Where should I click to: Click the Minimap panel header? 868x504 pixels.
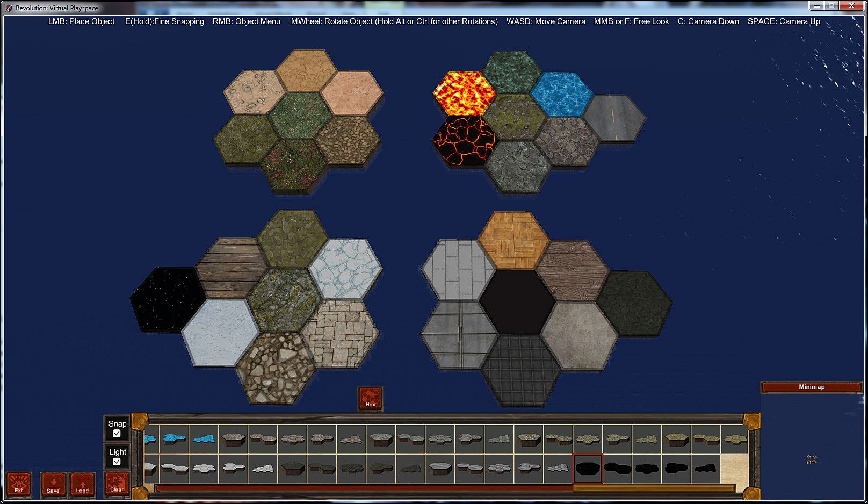point(812,387)
